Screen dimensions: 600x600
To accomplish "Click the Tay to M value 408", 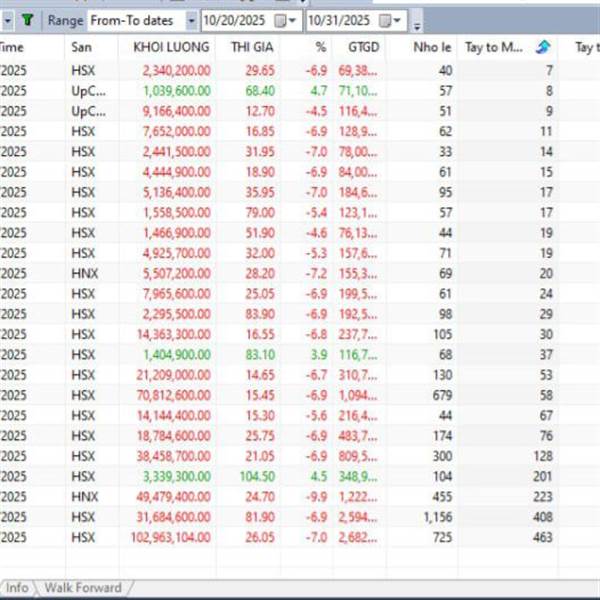I will 543,517.
